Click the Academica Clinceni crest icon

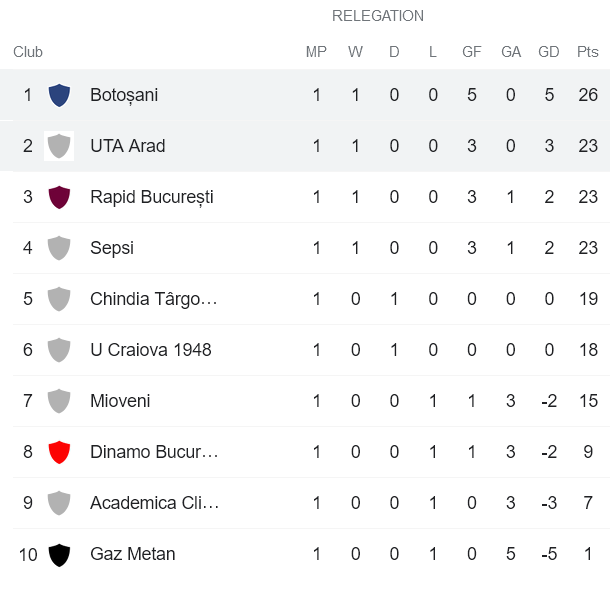tap(59, 503)
